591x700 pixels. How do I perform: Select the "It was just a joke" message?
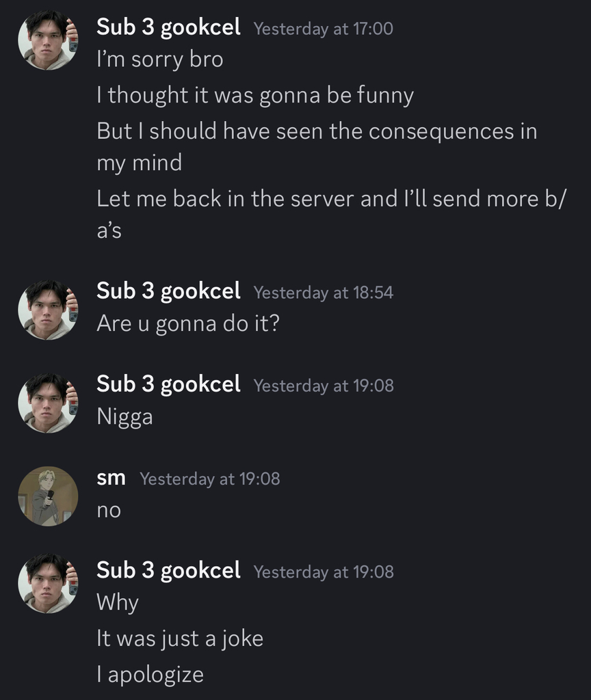pyautogui.click(x=180, y=638)
